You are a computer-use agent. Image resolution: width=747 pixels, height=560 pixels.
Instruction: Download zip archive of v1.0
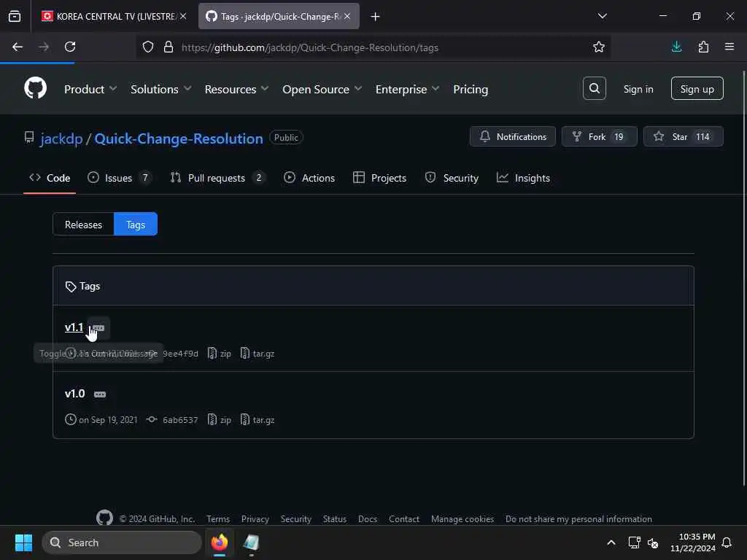tap(220, 419)
